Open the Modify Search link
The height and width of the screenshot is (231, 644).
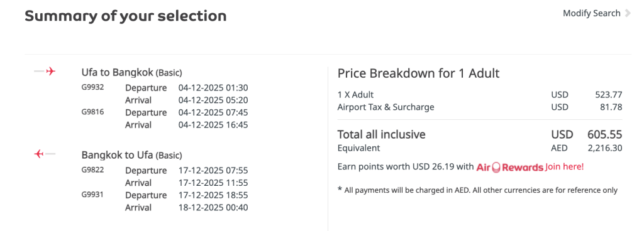pos(591,13)
